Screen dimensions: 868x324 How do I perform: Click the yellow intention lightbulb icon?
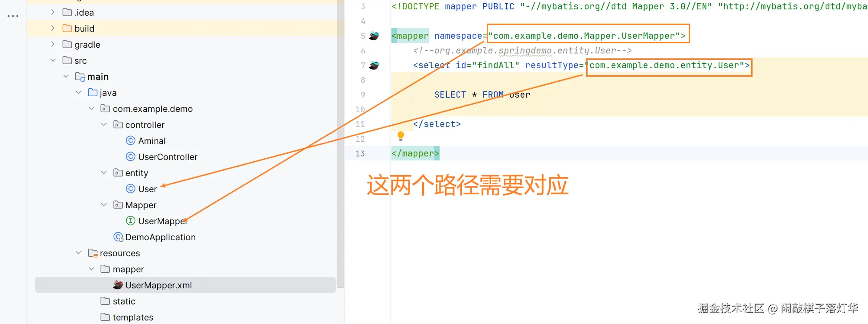pos(401,136)
